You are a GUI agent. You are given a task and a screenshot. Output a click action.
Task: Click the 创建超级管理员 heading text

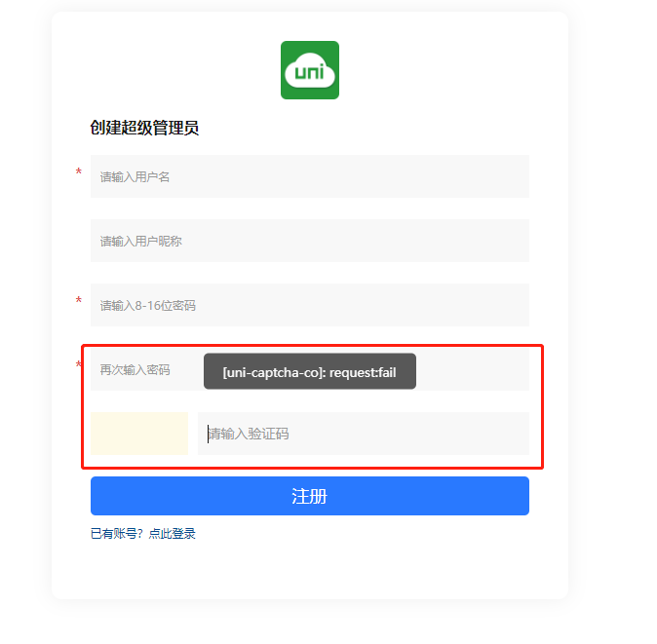tap(144, 128)
